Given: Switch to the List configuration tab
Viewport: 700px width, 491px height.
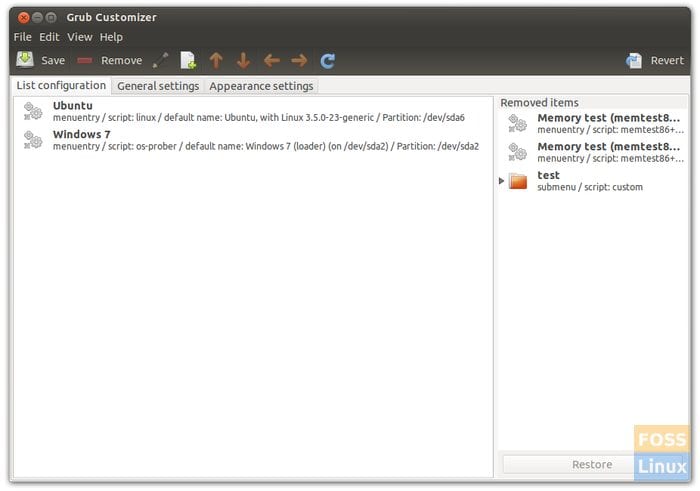Looking at the screenshot, I should [x=61, y=85].
